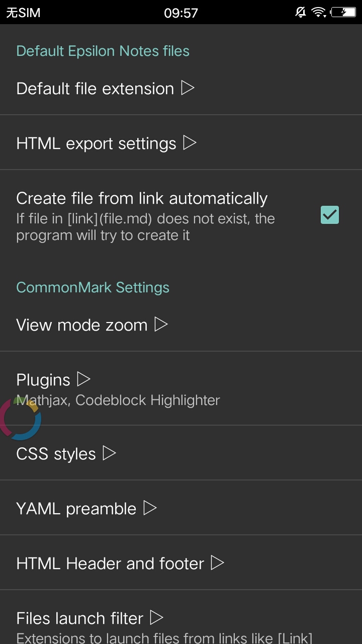Tap the triangle next to YAML preamble
Screen dimensions: 362x644
150,508
